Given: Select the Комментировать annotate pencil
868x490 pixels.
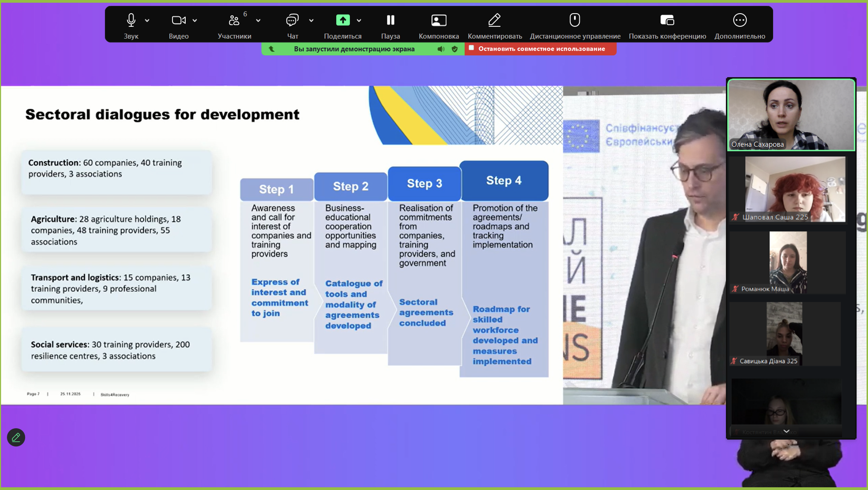Looking at the screenshot, I should 494,20.
